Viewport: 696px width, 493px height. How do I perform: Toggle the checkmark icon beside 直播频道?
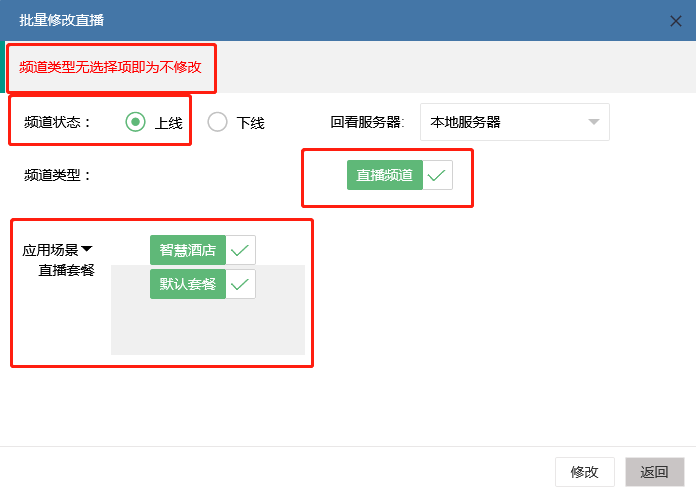(437, 175)
